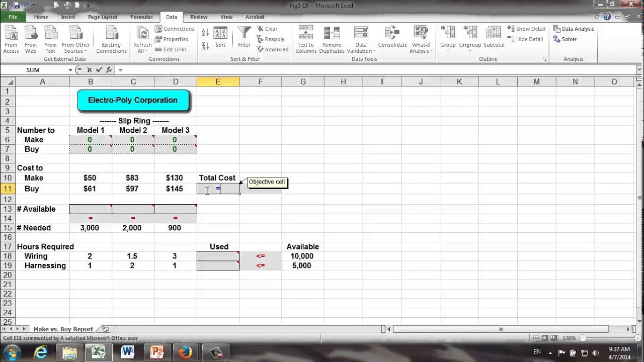This screenshot has height=362, width=644.
Task: Click the Properties button
Action: click(x=172, y=39)
